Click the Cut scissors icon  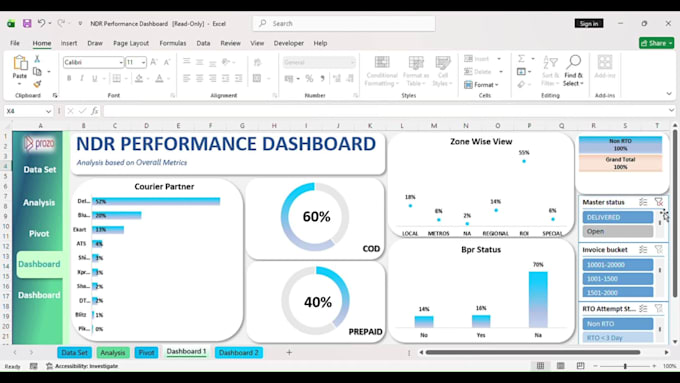pos(37,59)
